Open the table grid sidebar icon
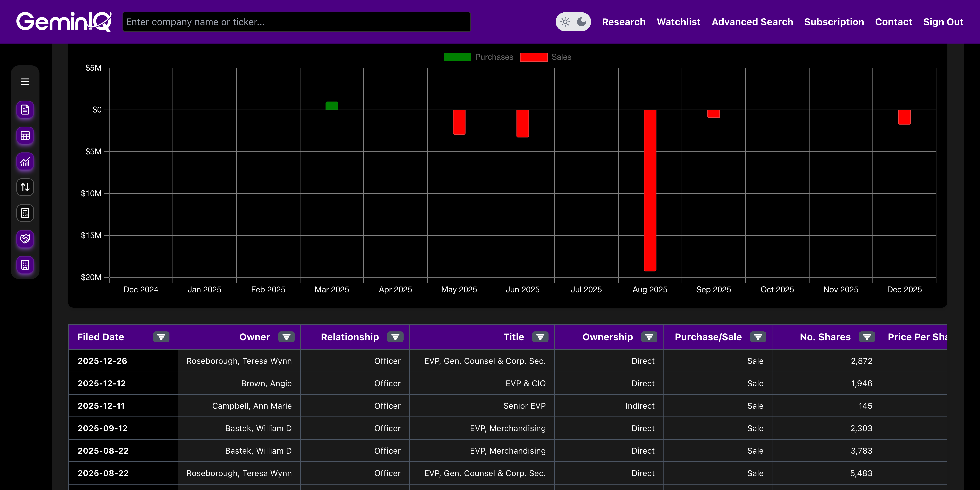This screenshot has height=490, width=980. click(x=25, y=136)
